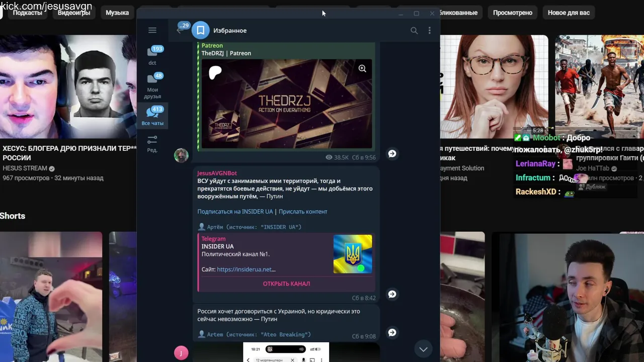The height and width of the screenshot is (362, 644).
Task: Select the Просмотрено filter chip
Action: tap(512, 13)
